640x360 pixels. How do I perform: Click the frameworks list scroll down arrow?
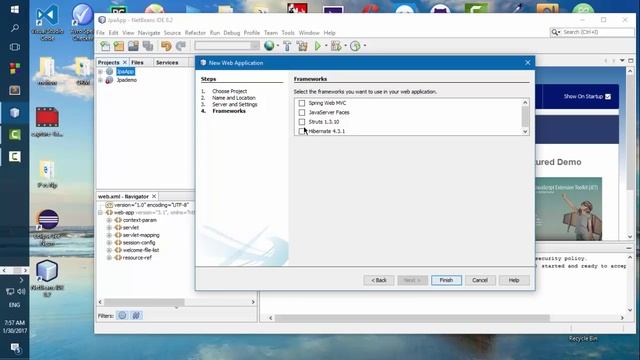pos(525,131)
